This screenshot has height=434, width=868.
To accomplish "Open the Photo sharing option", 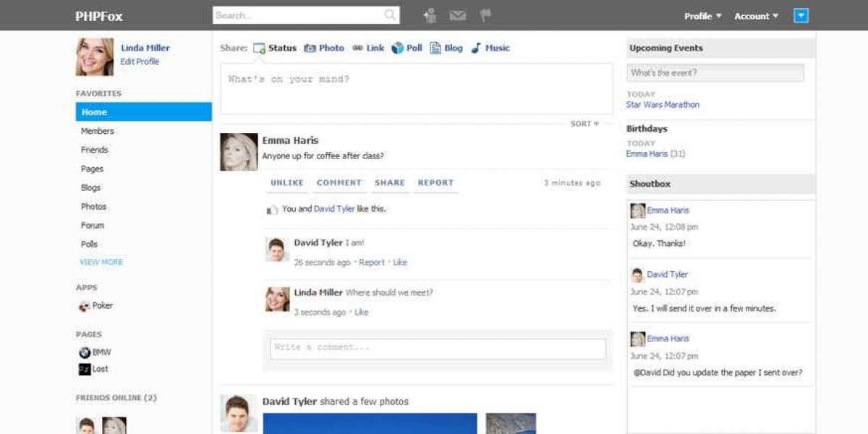I will click(x=327, y=48).
